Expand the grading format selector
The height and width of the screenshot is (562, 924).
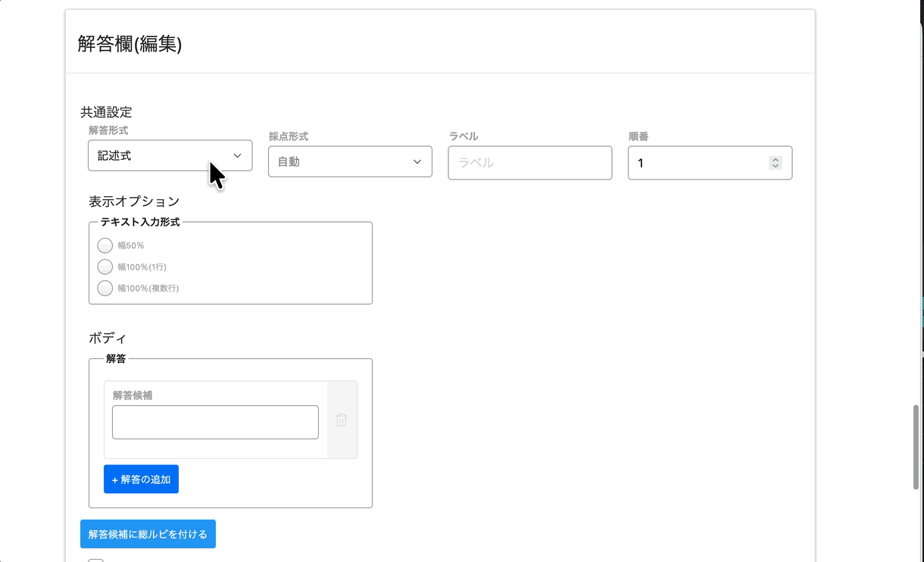(350, 161)
